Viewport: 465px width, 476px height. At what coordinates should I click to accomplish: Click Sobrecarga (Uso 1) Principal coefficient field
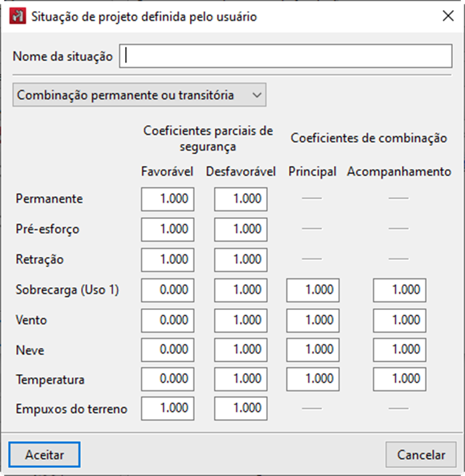click(x=312, y=290)
